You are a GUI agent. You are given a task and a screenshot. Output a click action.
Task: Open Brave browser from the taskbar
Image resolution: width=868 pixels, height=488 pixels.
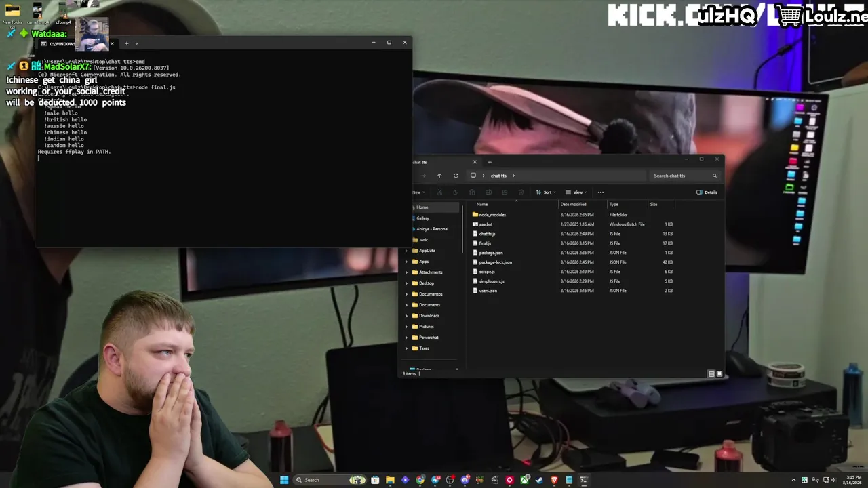[x=554, y=480]
